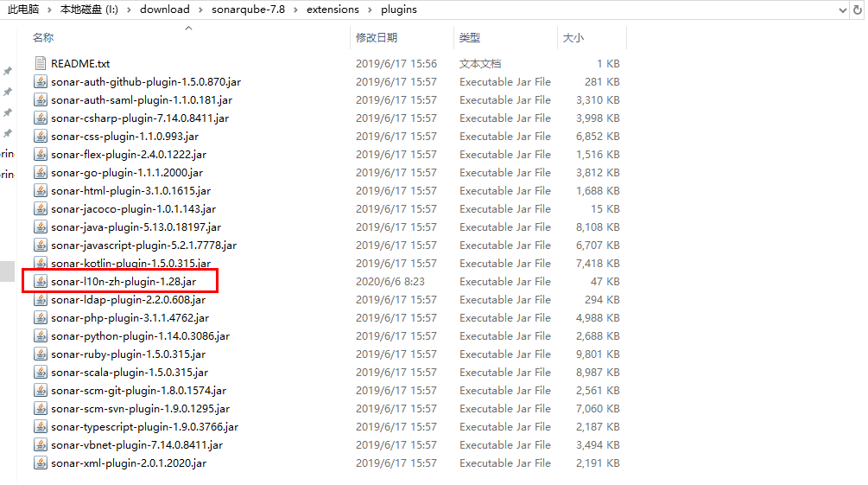868x485 pixels.
Task: Expand chevron after extensions breadcrumb
Action: coord(370,10)
